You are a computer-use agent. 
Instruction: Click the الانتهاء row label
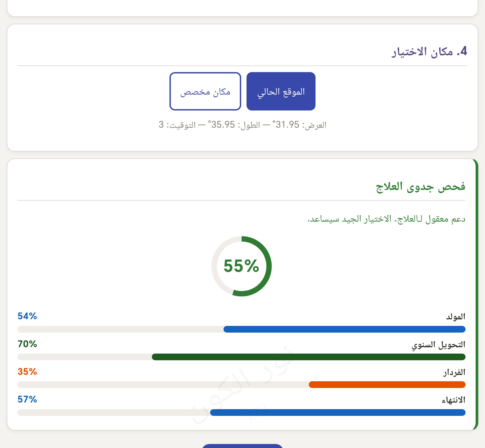pyautogui.click(x=454, y=400)
